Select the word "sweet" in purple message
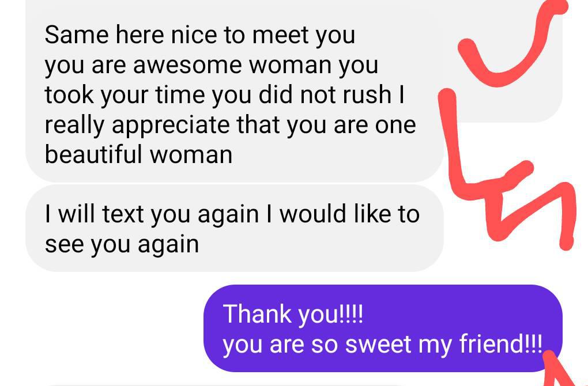The height and width of the screenshot is (386, 588). (x=378, y=344)
